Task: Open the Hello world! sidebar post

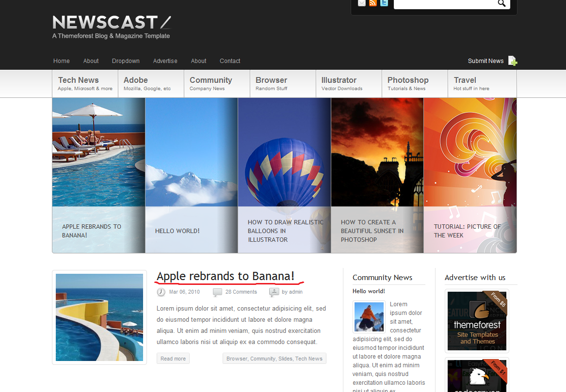Action: [369, 291]
